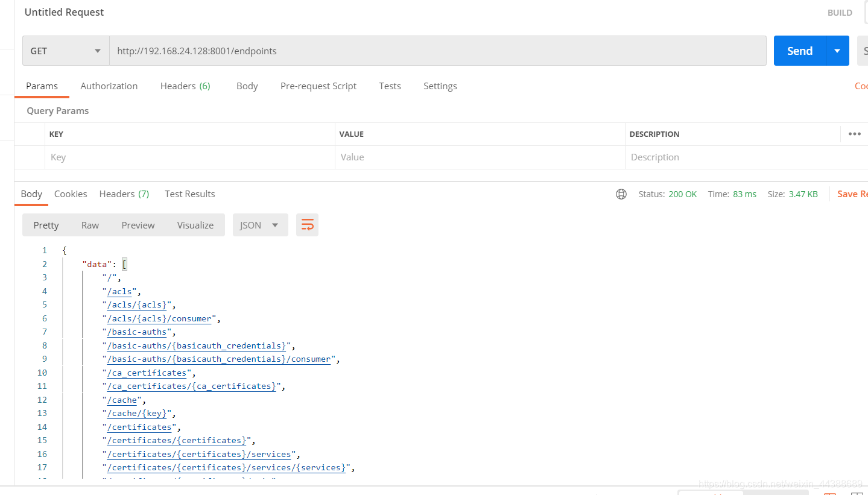Click line number 1 in gutter
This screenshot has height=495, width=868.
click(44, 250)
